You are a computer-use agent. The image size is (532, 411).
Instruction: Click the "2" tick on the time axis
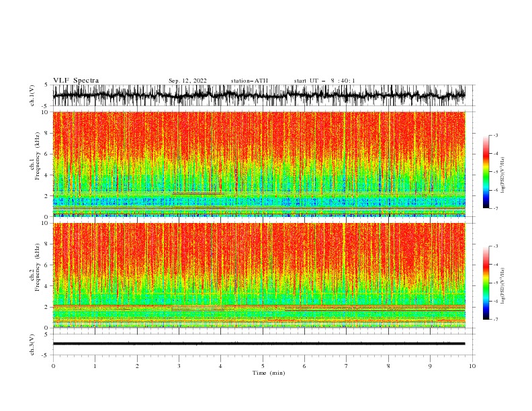(137, 366)
